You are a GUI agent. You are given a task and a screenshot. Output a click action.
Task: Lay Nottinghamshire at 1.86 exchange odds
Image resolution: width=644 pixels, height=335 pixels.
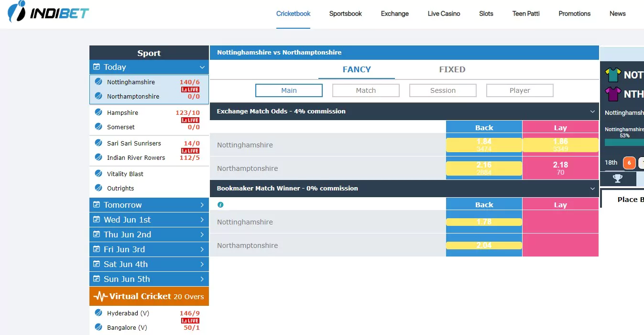(x=560, y=145)
